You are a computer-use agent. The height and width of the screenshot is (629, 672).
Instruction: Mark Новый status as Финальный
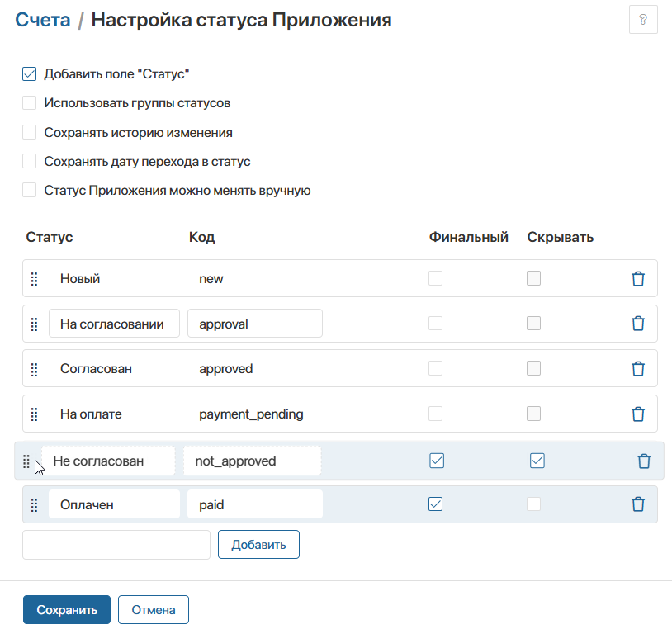pyautogui.click(x=435, y=278)
